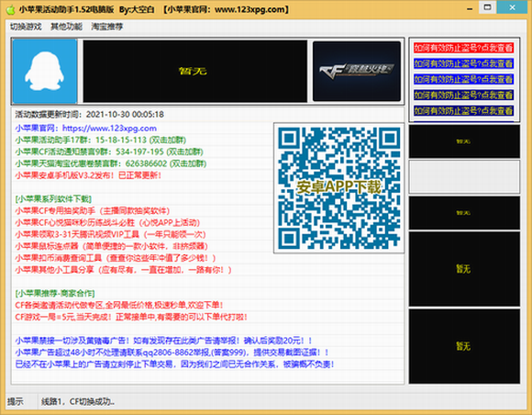Click the 安卓手机版V3.2发布 announcement line
Image resolution: width=532 pixels, height=415 pixels.
pos(88,175)
